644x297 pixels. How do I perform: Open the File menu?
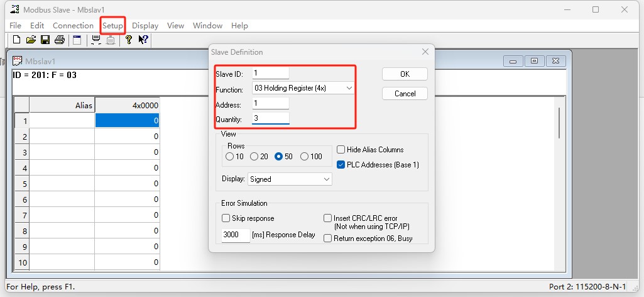point(15,26)
